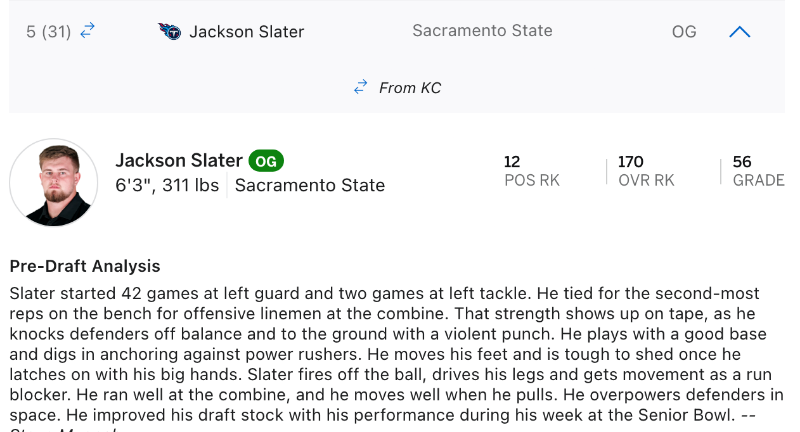Click the Pre-Draft Analysis heading
The width and height of the screenshot is (800, 432).
pos(85,266)
